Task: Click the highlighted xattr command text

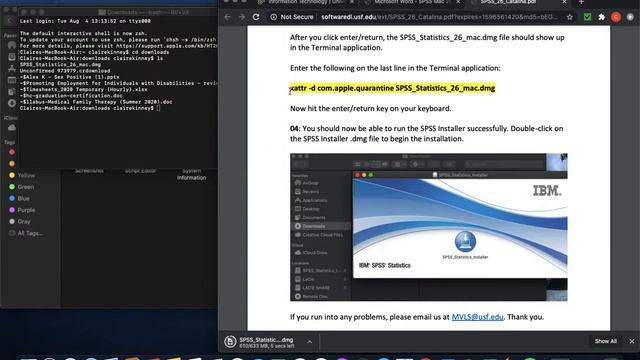Action: [393, 88]
